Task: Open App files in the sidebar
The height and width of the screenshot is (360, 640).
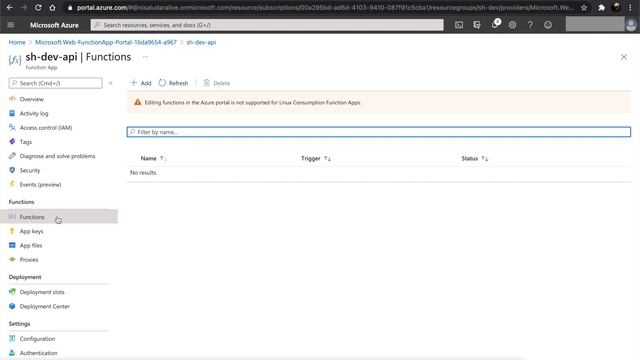Action: pyautogui.click(x=31, y=245)
